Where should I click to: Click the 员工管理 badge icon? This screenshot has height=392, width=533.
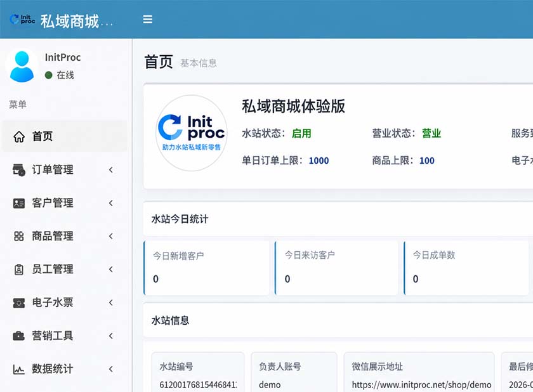(19, 270)
